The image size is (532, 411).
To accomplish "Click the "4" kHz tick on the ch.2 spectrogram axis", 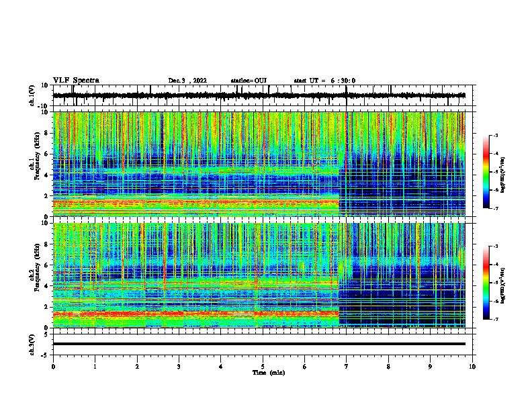I will click(x=47, y=286).
